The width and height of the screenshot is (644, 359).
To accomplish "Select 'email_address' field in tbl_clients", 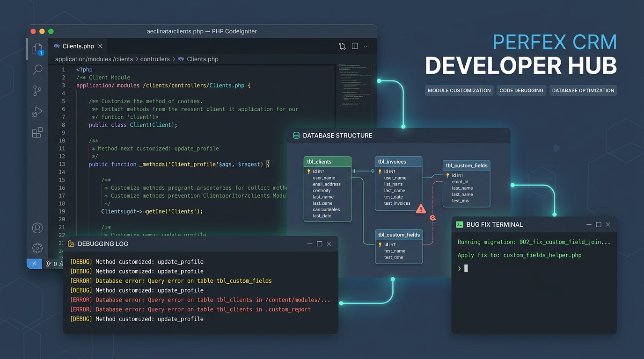I will (327, 184).
